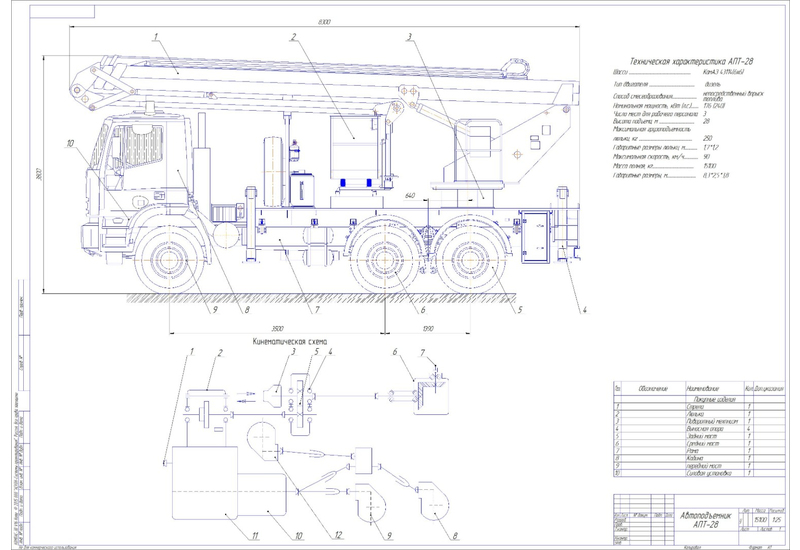The width and height of the screenshot is (800, 550).
Task: Click callout number 1 above the boom
Action: [x=157, y=36]
